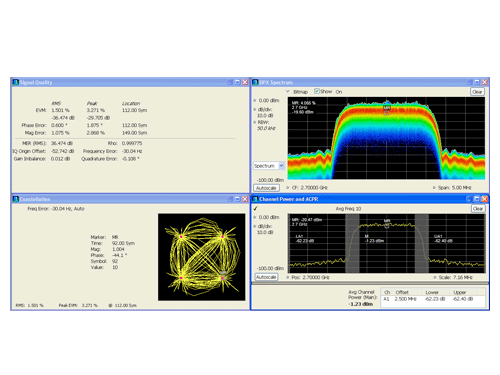Expand the 0.00 dBm setting in DPX Spectrum

pyautogui.click(x=255, y=100)
